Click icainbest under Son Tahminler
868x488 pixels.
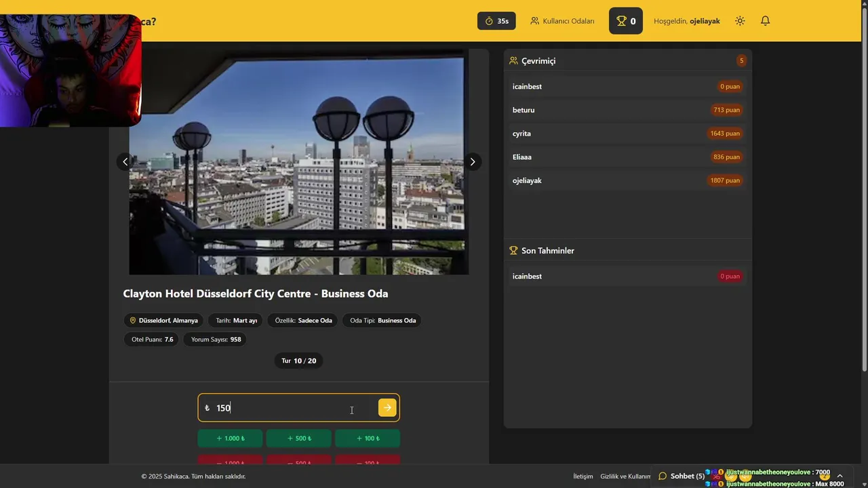(627, 276)
